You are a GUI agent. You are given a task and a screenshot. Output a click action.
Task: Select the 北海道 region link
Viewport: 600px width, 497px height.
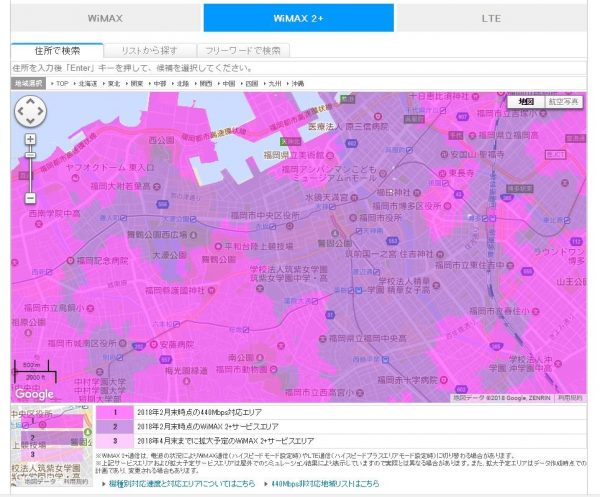point(88,83)
